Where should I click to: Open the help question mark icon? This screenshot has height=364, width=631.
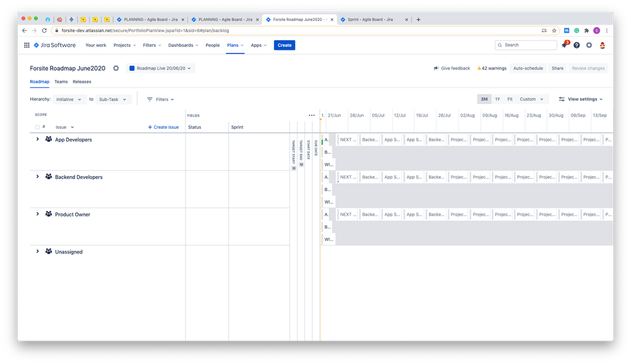pos(577,45)
